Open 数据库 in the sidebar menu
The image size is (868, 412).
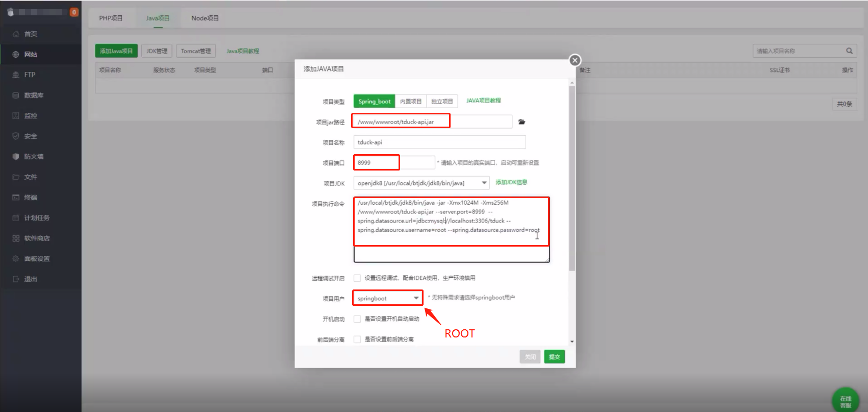(x=41, y=95)
